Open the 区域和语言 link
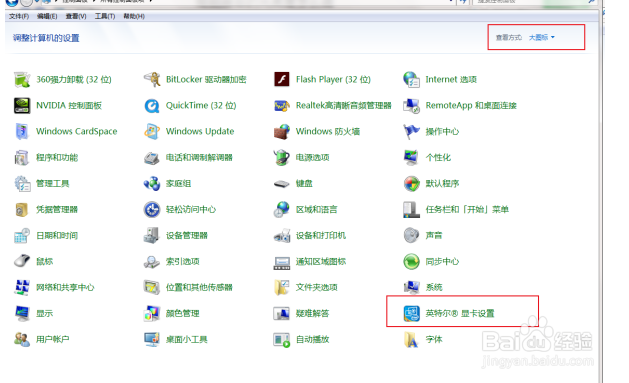 [x=317, y=210]
